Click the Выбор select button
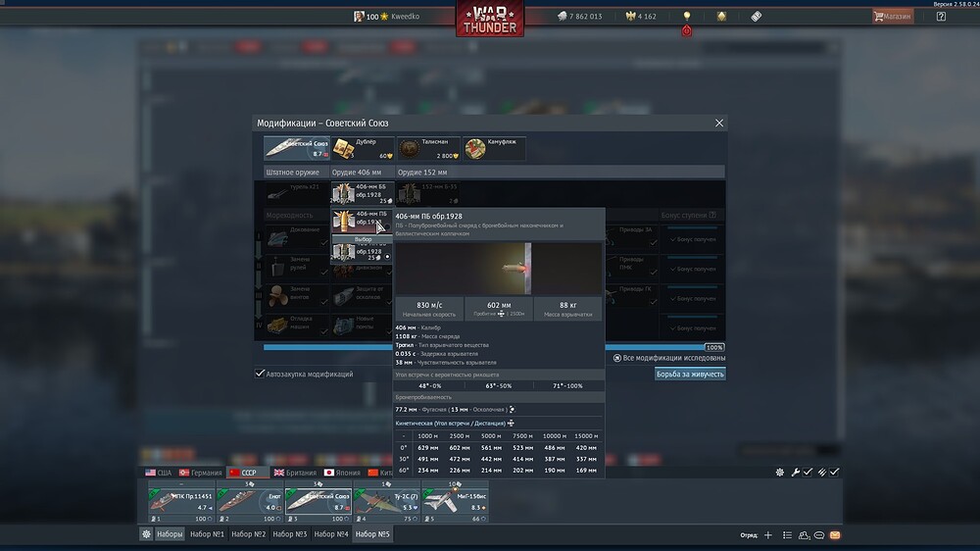Screen dimensions: 980x551 pyautogui.click(x=363, y=239)
